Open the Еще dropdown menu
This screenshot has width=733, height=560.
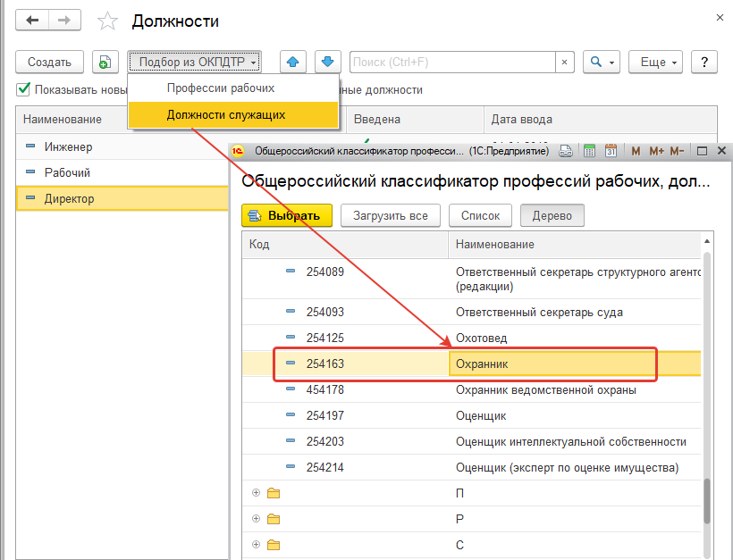point(657,62)
